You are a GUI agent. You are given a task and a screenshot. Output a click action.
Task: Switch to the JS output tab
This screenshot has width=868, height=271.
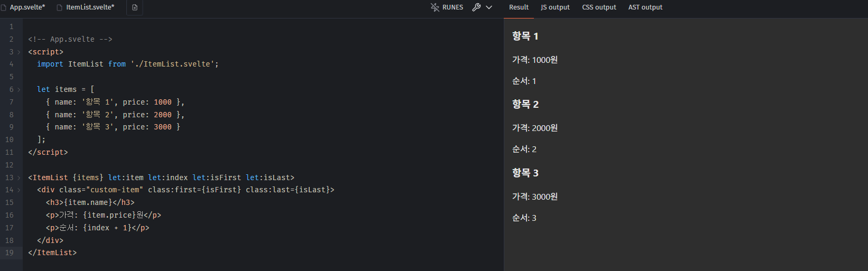click(555, 7)
